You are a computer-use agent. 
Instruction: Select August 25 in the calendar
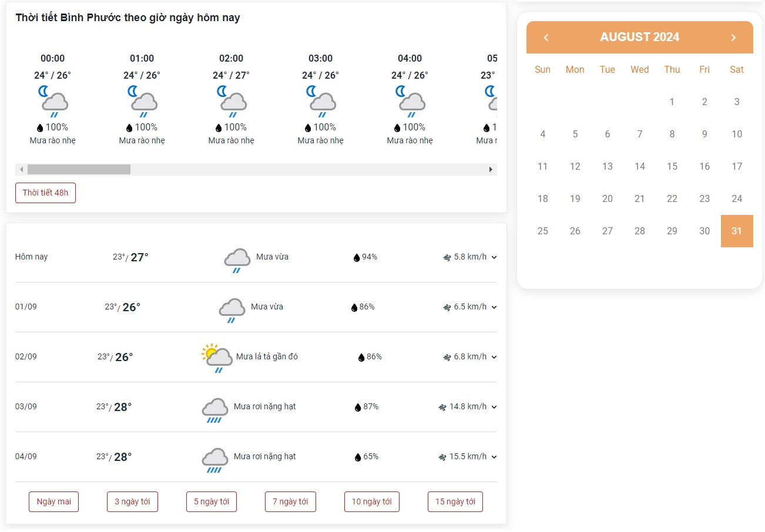pyautogui.click(x=543, y=231)
